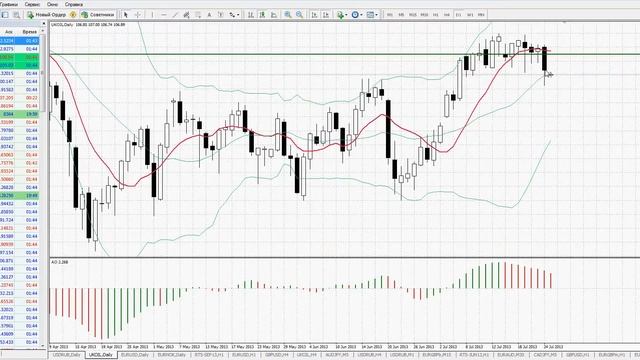This screenshot has height=360, width=640.
Task: Set timeframe to W1
Action: point(470,15)
